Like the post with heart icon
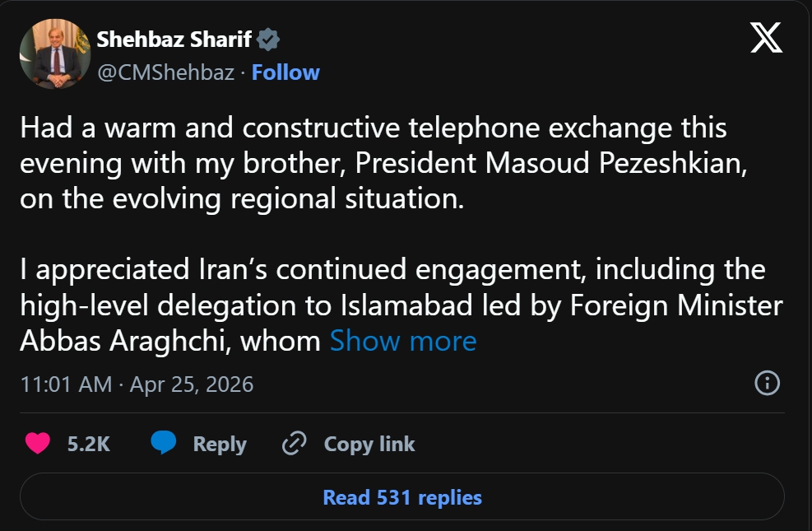Image resolution: width=812 pixels, height=531 pixels. [37, 444]
